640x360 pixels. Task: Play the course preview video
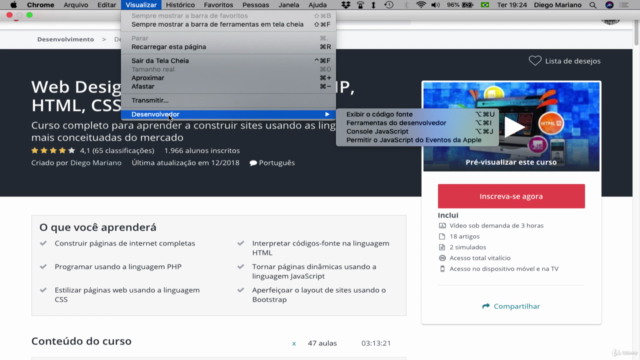514,127
